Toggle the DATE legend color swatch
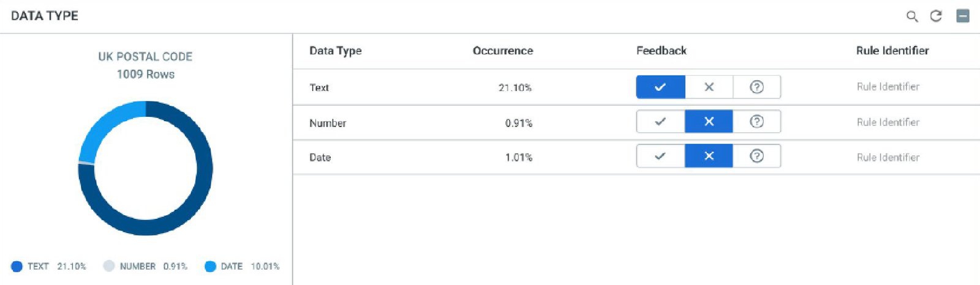 210,266
